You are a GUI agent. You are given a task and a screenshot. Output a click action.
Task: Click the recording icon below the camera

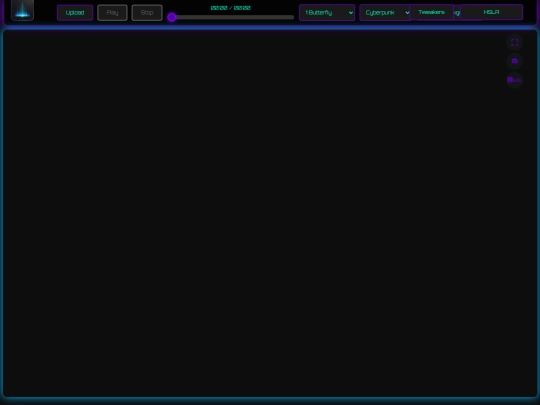(x=515, y=80)
